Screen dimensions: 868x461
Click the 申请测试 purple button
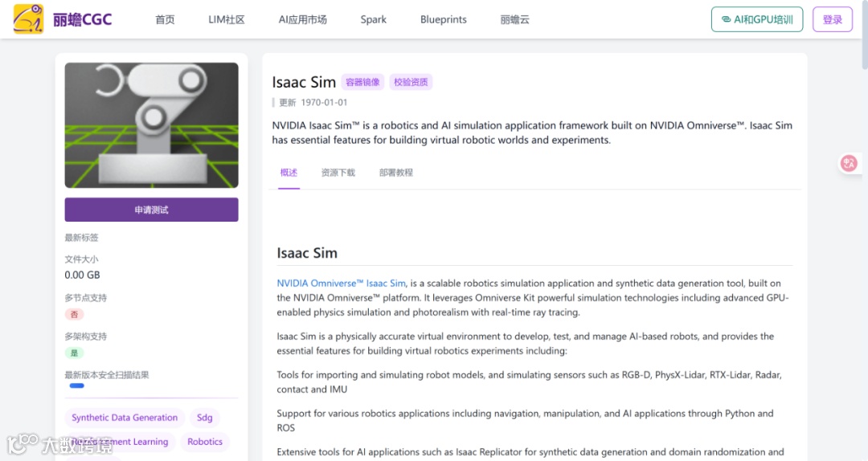click(x=151, y=210)
